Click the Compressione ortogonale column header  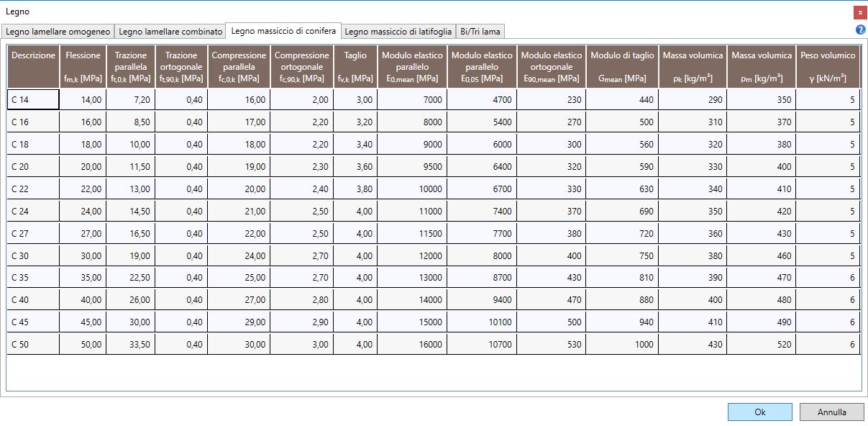[x=302, y=66]
